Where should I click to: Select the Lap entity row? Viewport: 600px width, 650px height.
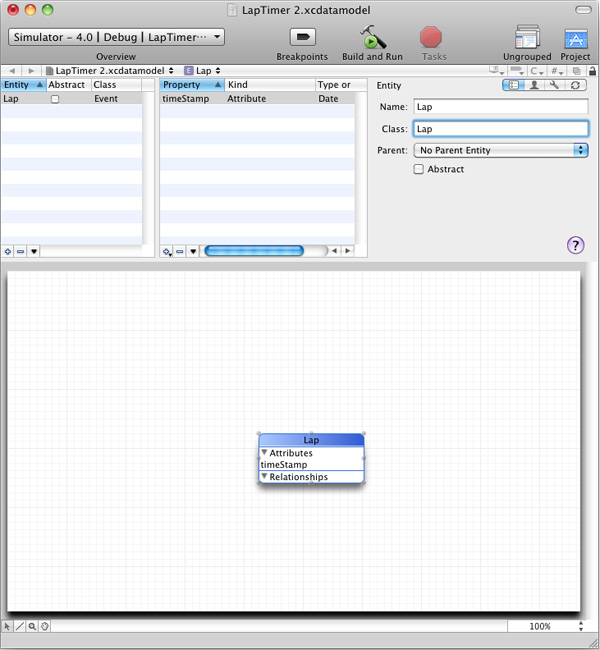coord(72,99)
